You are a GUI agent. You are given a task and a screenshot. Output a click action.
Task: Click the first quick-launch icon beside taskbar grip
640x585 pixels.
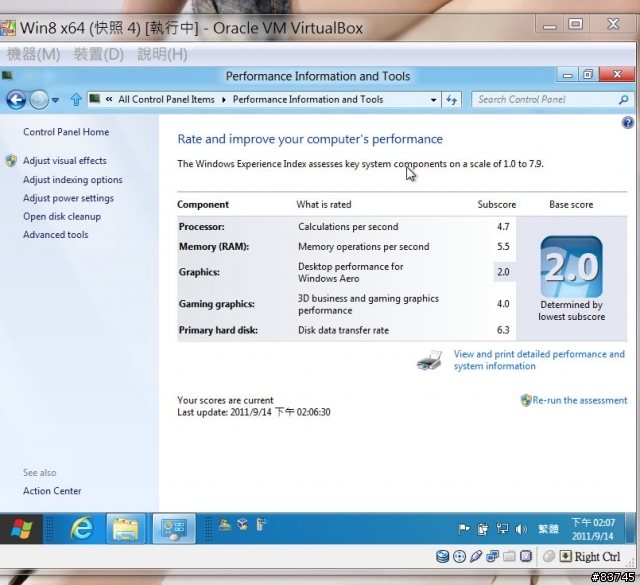coord(224,525)
